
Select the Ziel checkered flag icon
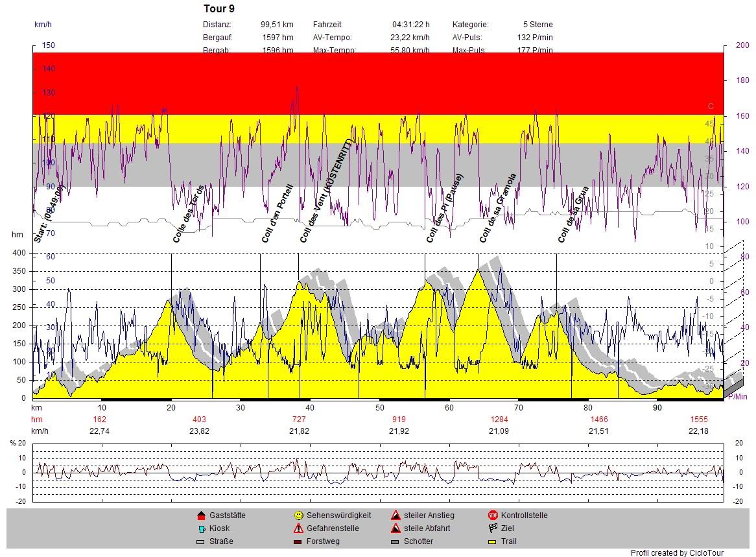(x=493, y=528)
